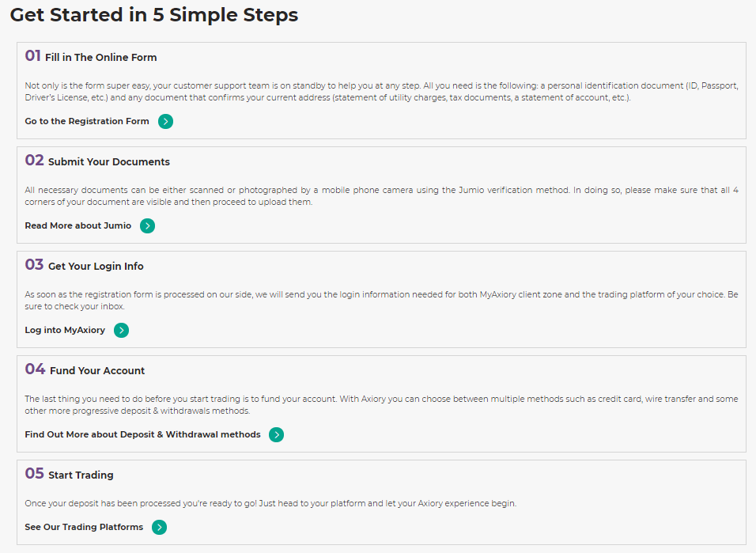Image resolution: width=756 pixels, height=553 pixels.
Task: Click the purple 01 step number
Action: 32,56
